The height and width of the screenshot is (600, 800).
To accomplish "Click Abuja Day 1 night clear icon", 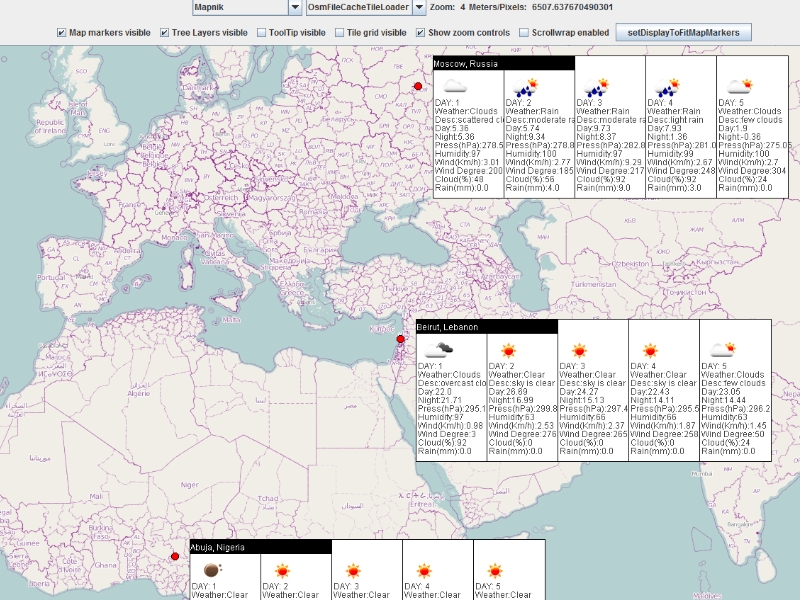I will (212, 569).
